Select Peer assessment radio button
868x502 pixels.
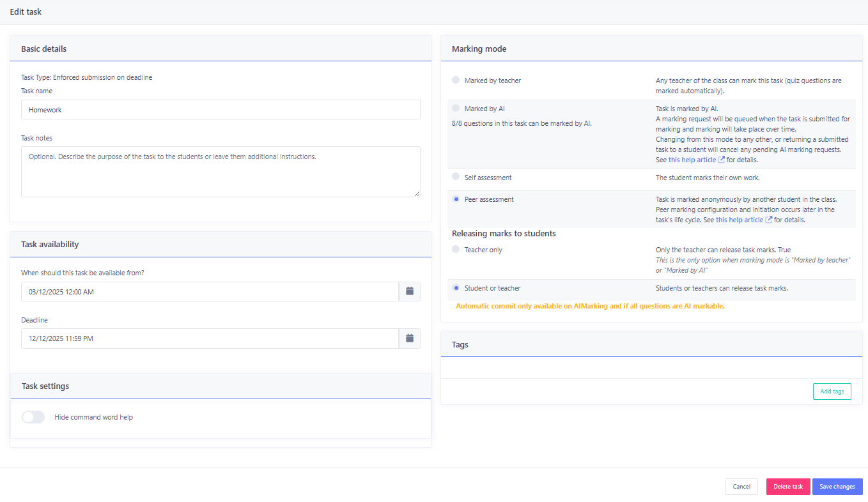point(456,199)
